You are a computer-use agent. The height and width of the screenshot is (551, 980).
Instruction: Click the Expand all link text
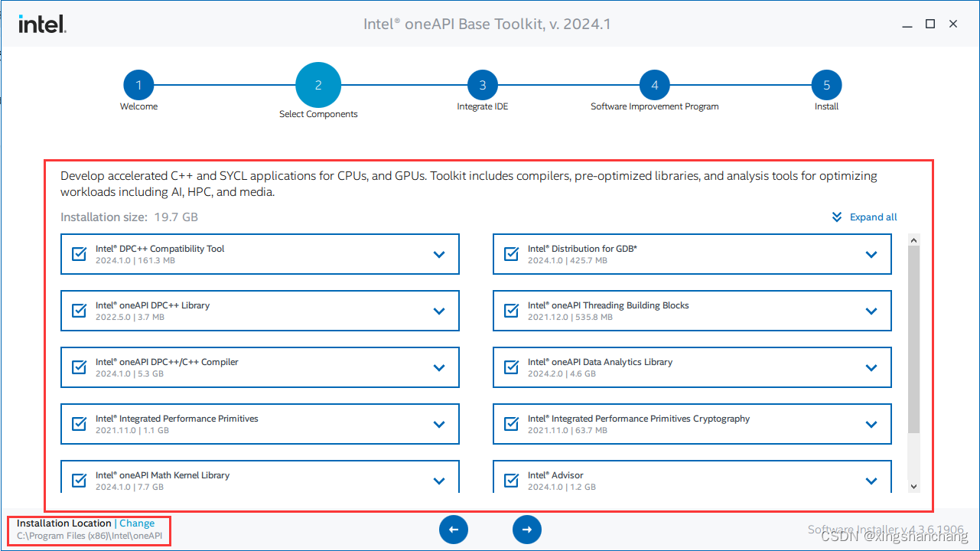[874, 217]
